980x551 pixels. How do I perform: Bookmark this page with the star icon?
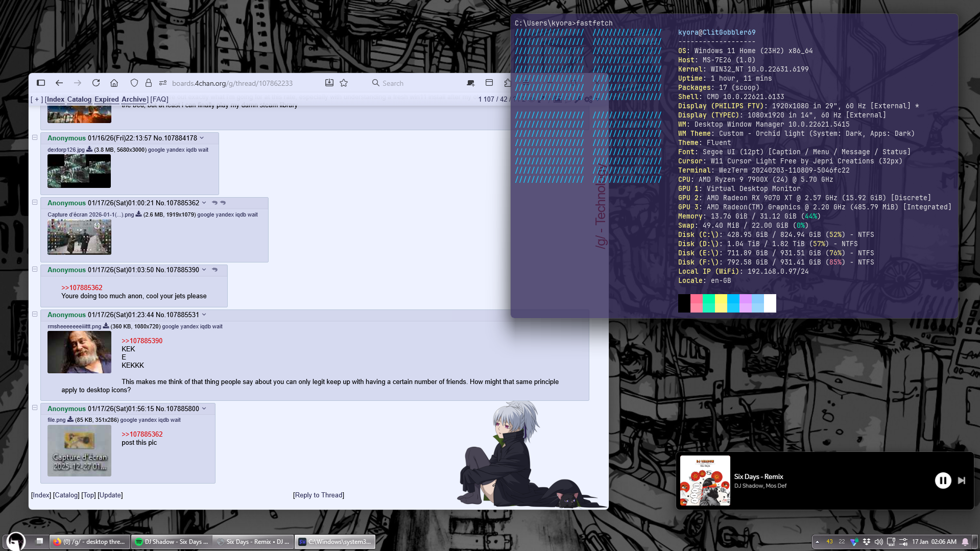coord(344,83)
